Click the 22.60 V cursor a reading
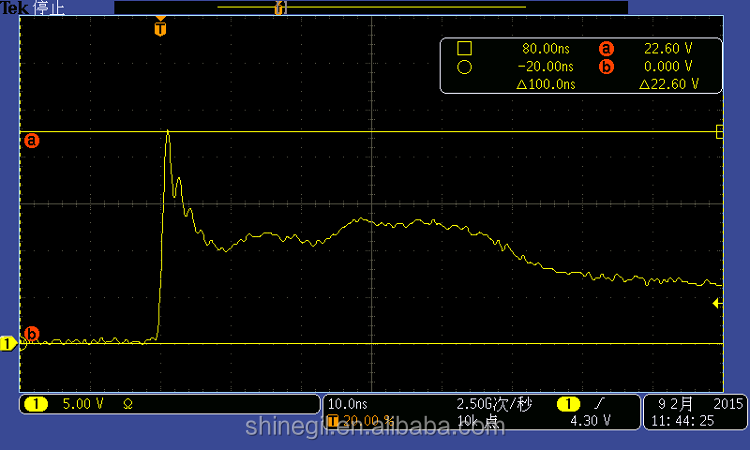This screenshot has width=750, height=450. tap(668, 48)
